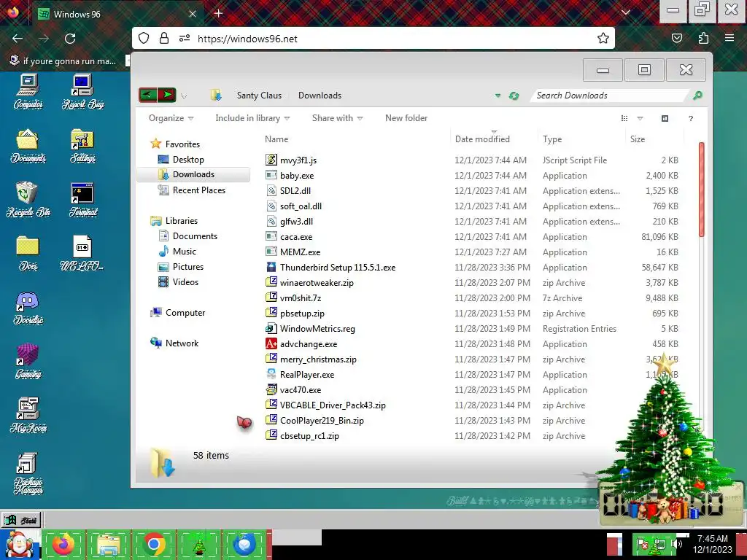Viewport: 747px width, 560px height.
Task: Refresh the Downloads folder view
Action: 514,96
